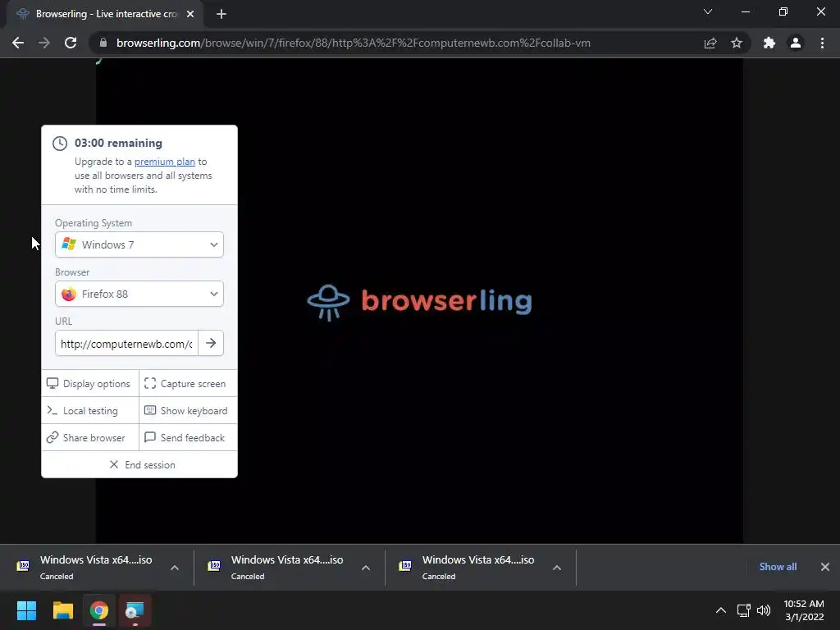Viewport: 840px width, 630px height.
Task: Open the network status tray icon
Action: click(x=743, y=610)
